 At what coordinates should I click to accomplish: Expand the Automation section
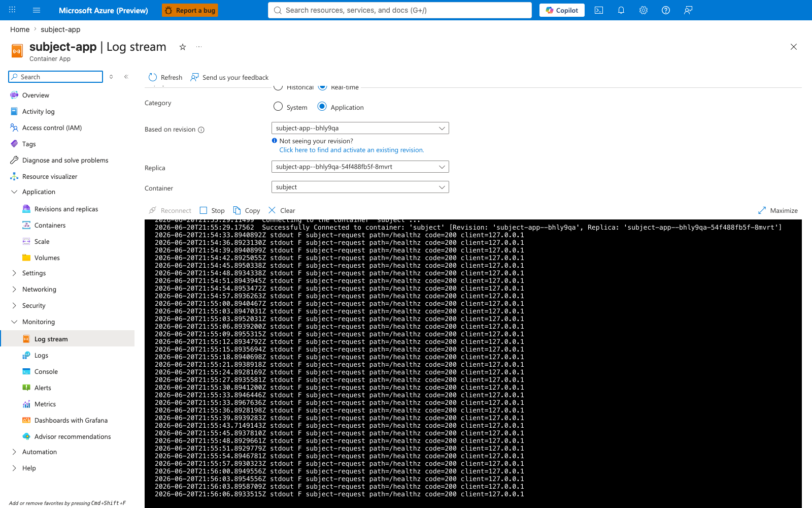[39, 452]
